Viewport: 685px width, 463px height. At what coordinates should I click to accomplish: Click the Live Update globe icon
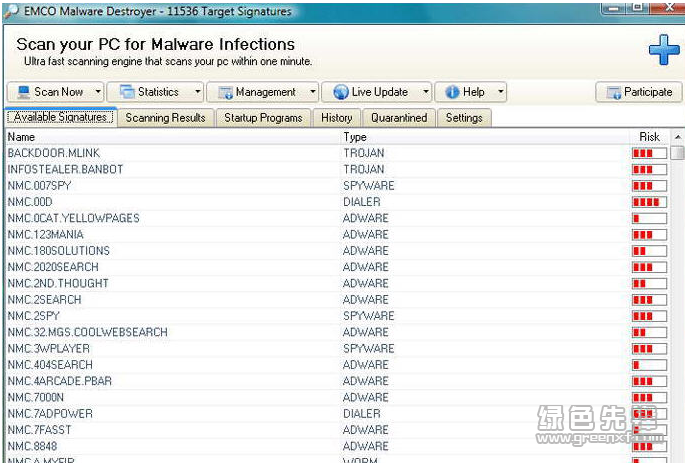340,92
